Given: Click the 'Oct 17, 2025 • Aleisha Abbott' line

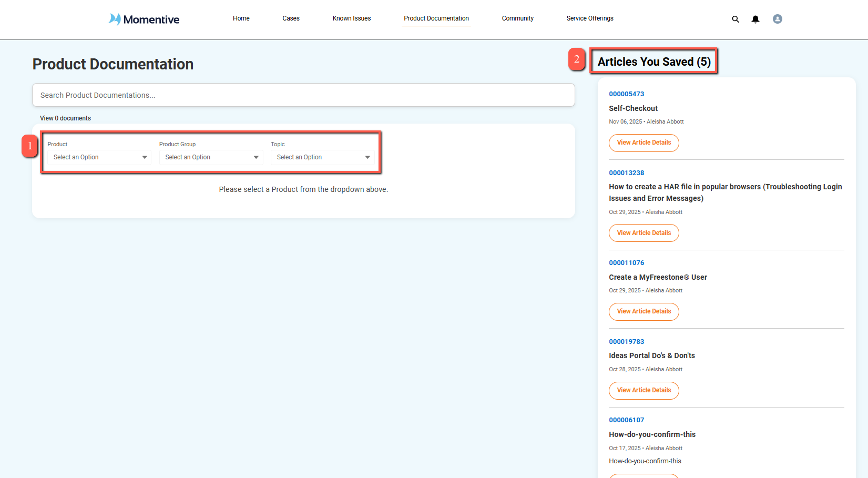Looking at the screenshot, I should (646, 449).
